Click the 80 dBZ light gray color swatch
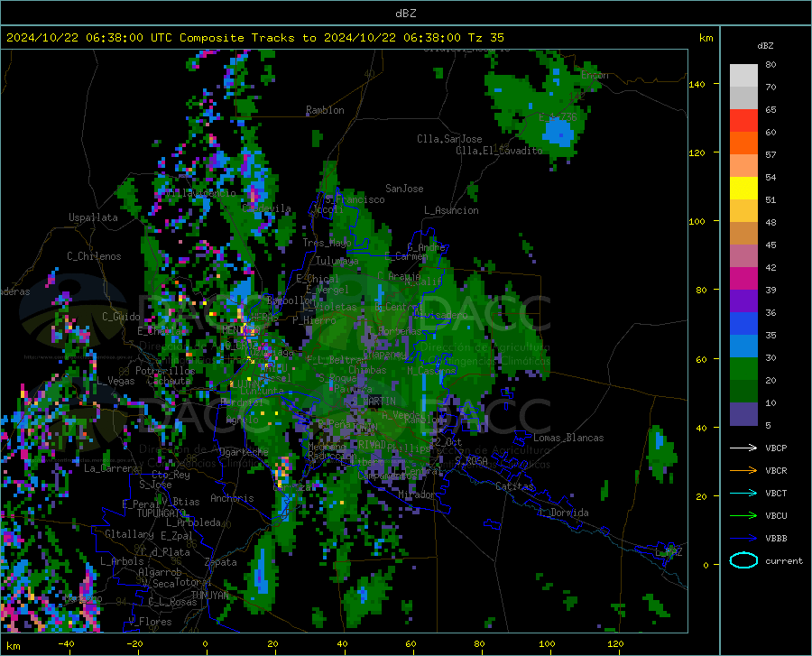812x656 pixels. pos(743,76)
